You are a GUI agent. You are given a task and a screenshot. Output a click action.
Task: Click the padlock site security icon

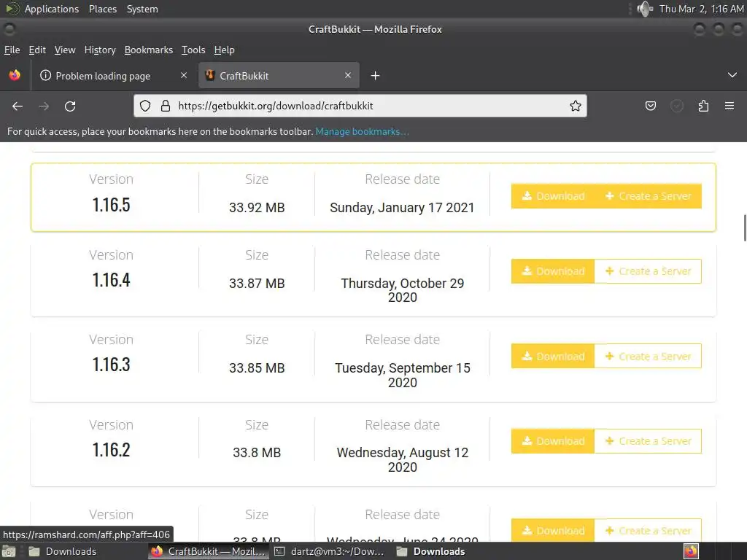click(166, 106)
